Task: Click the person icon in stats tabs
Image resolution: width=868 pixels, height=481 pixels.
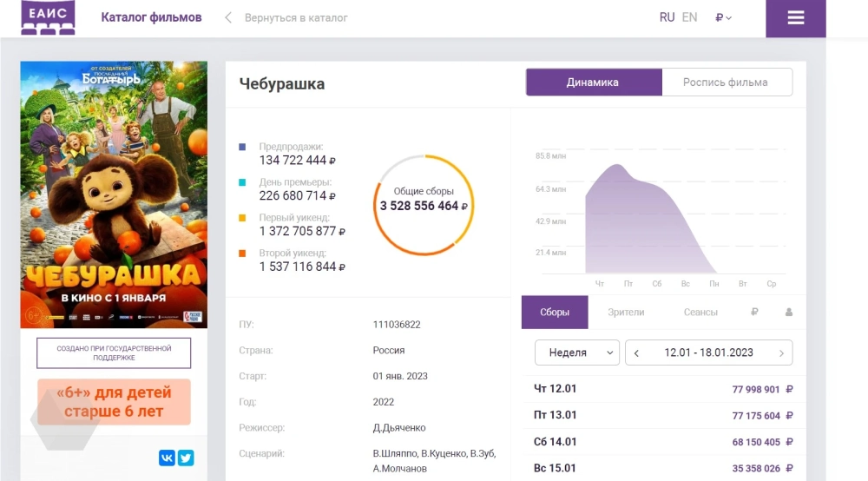Action: click(789, 312)
